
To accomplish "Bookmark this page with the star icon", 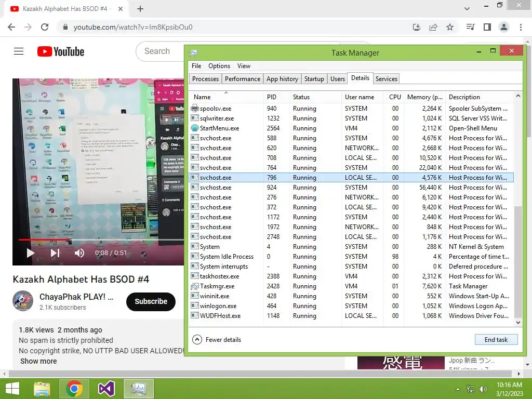I will 450,27.
